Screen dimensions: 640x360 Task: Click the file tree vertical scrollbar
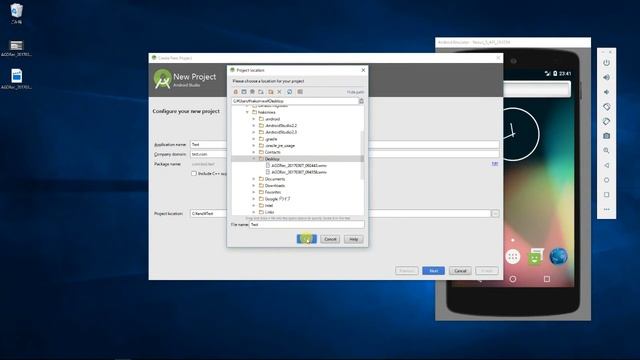(362, 155)
